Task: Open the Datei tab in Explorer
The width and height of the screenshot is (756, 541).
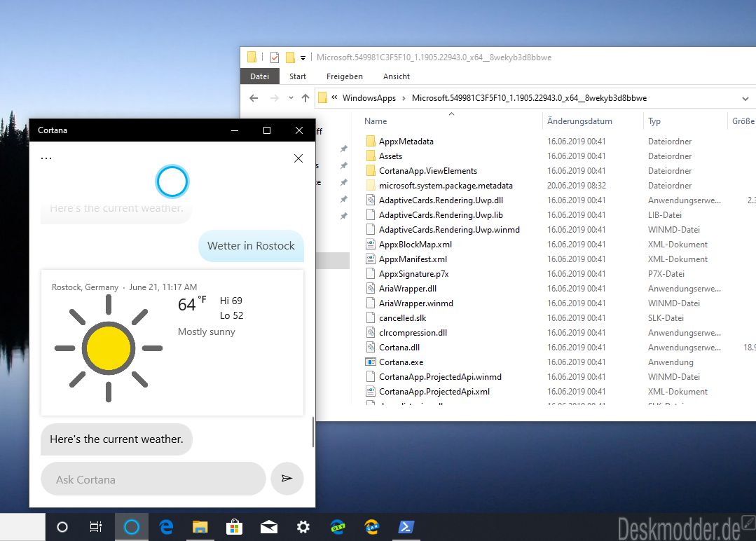Action: point(259,76)
